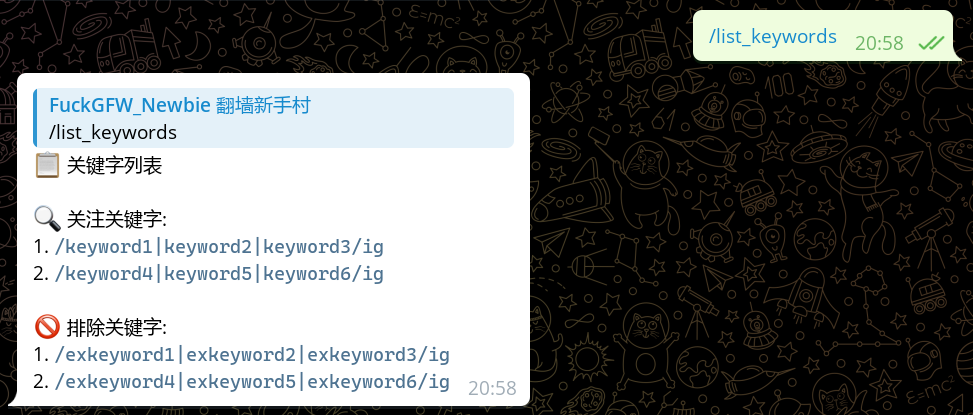Click the /list_keywords command in sent message

tap(773, 37)
